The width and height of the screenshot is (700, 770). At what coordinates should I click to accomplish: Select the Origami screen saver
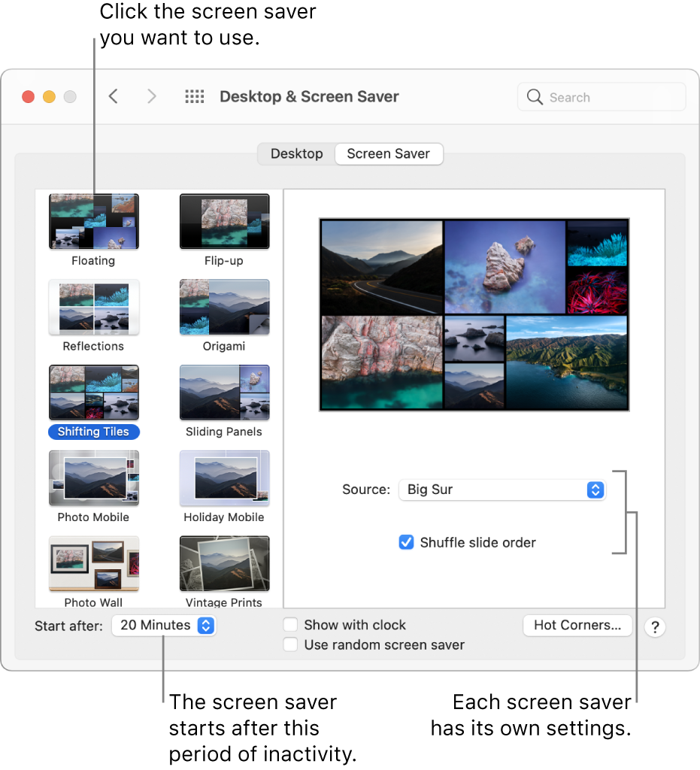click(x=224, y=308)
